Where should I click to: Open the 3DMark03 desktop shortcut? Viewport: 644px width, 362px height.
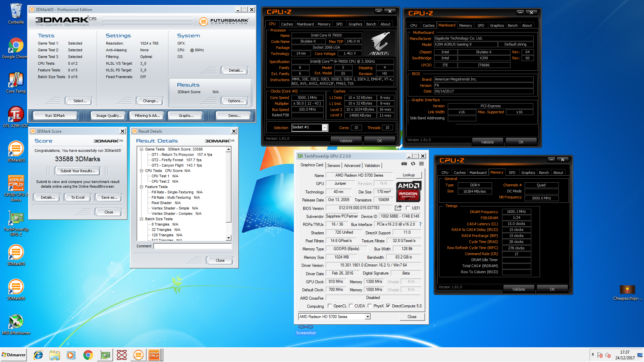pyautogui.click(x=16, y=152)
